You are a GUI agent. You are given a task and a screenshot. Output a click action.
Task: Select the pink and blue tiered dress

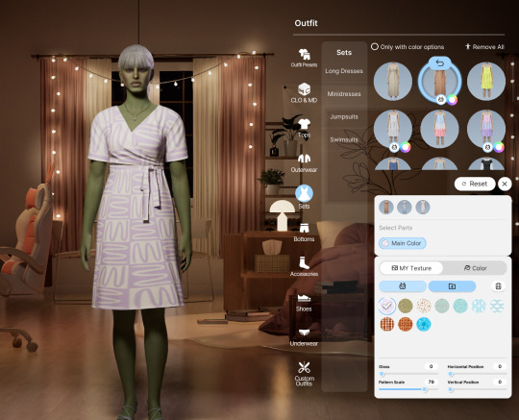(439, 129)
